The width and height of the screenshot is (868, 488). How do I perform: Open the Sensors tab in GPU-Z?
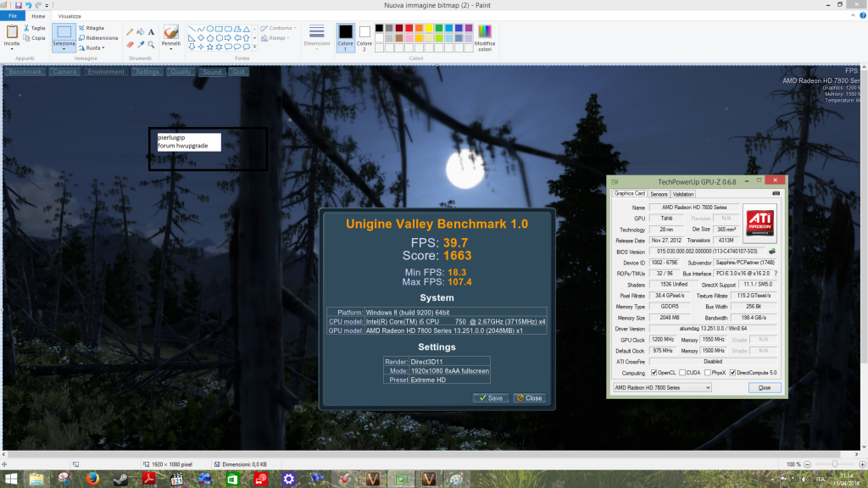[x=659, y=194]
